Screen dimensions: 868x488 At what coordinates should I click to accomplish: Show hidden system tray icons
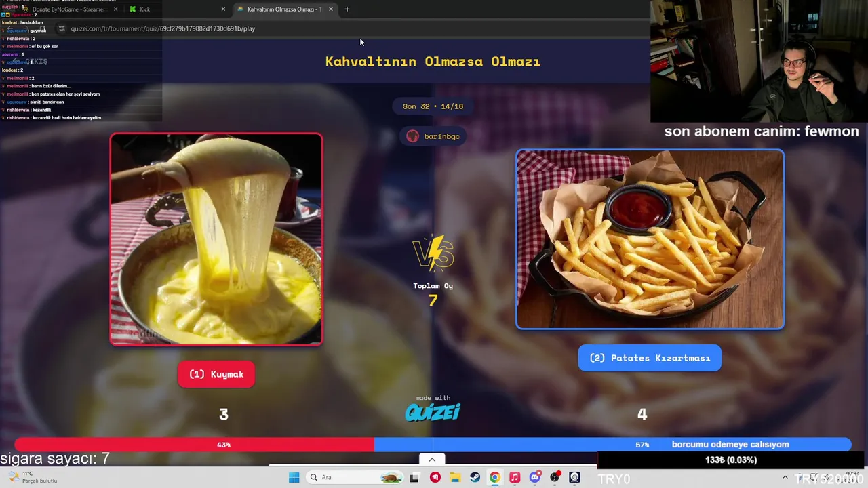[x=785, y=477]
